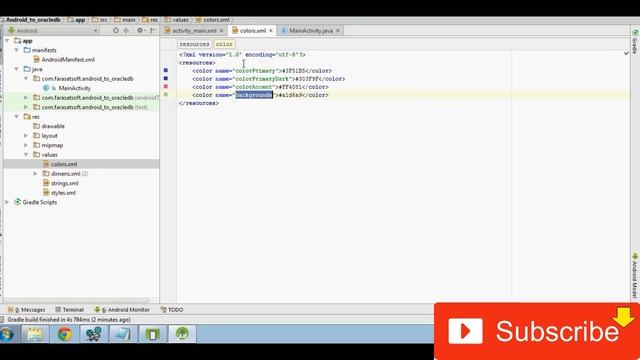Collapse the manifests folder
Image resolution: width=640 pixels, height=360 pixels.
(17, 50)
